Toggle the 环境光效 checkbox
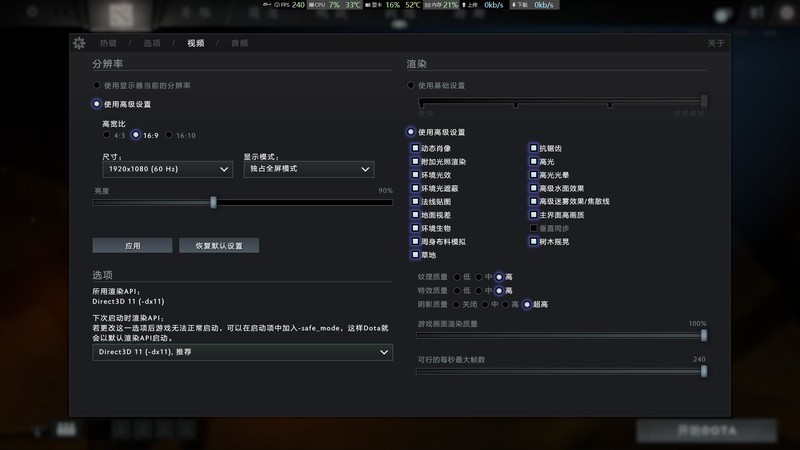Viewport: 800px width, 450px height. [415, 174]
